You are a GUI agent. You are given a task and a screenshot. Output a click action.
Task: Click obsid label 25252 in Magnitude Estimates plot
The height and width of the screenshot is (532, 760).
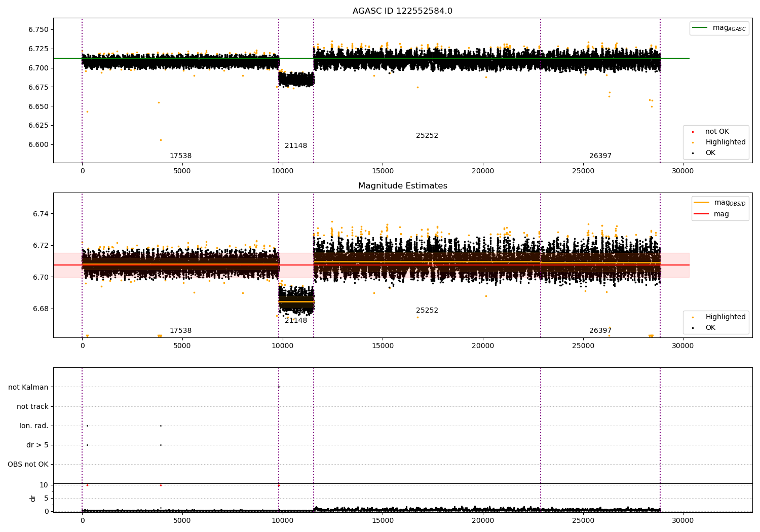pyautogui.click(x=427, y=311)
